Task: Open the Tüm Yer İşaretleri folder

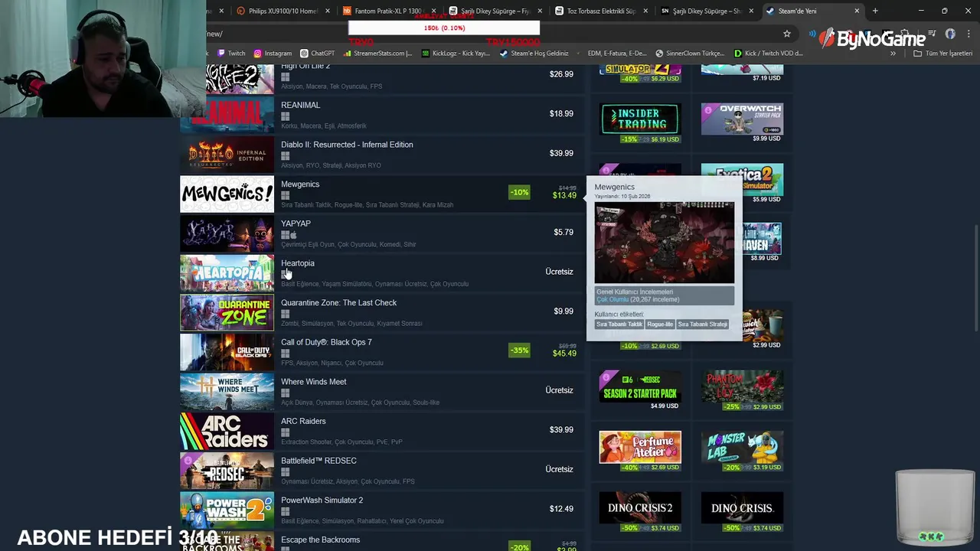Action: click(x=942, y=54)
